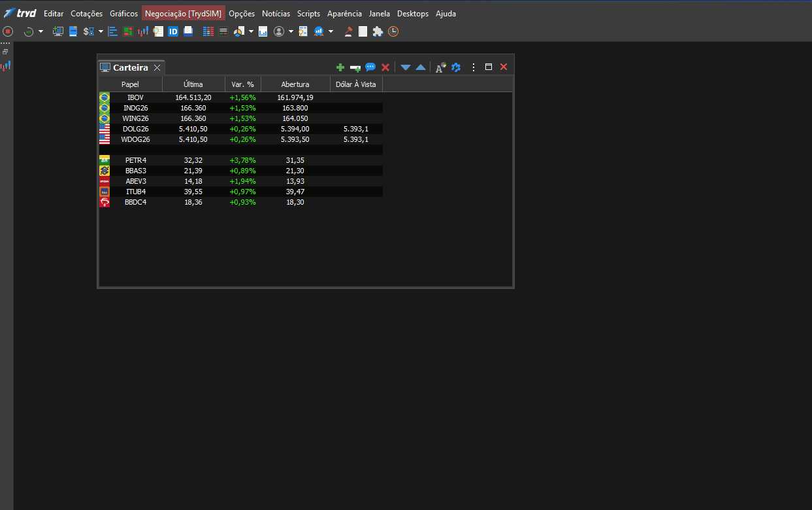Click the puzzle piece plugin toolbar icon
The width and height of the screenshot is (812, 510).
[378, 31]
